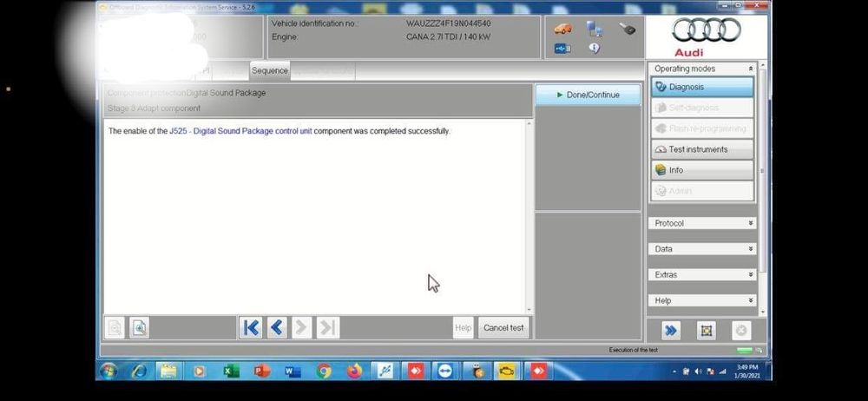The image size is (868, 401).
Task: Switch to Diagnosis operating mode
Action: pyautogui.click(x=702, y=87)
